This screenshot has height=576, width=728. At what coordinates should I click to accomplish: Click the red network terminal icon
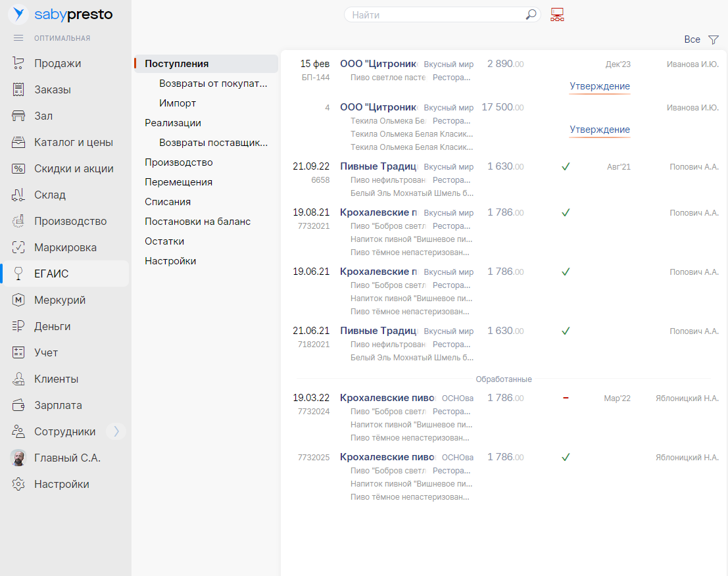pyautogui.click(x=558, y=14)
